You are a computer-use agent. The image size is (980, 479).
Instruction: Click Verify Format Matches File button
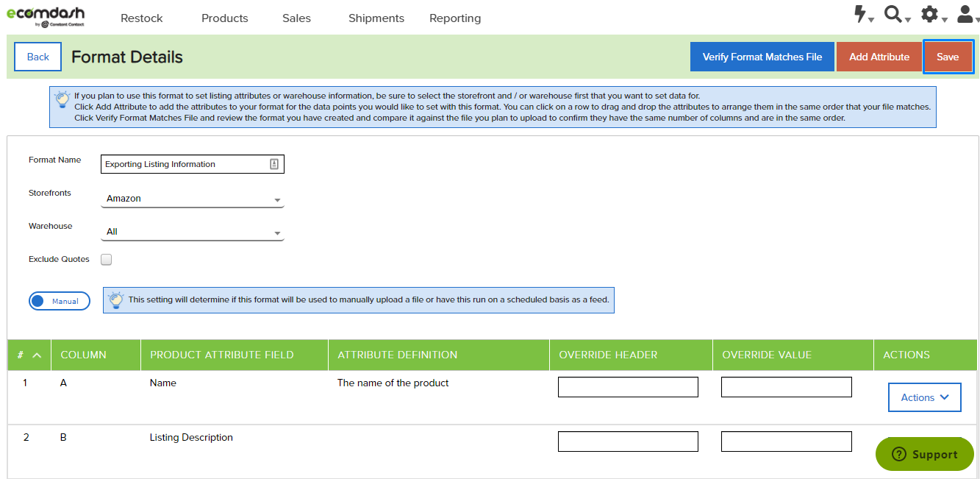[x=762, y=57]
